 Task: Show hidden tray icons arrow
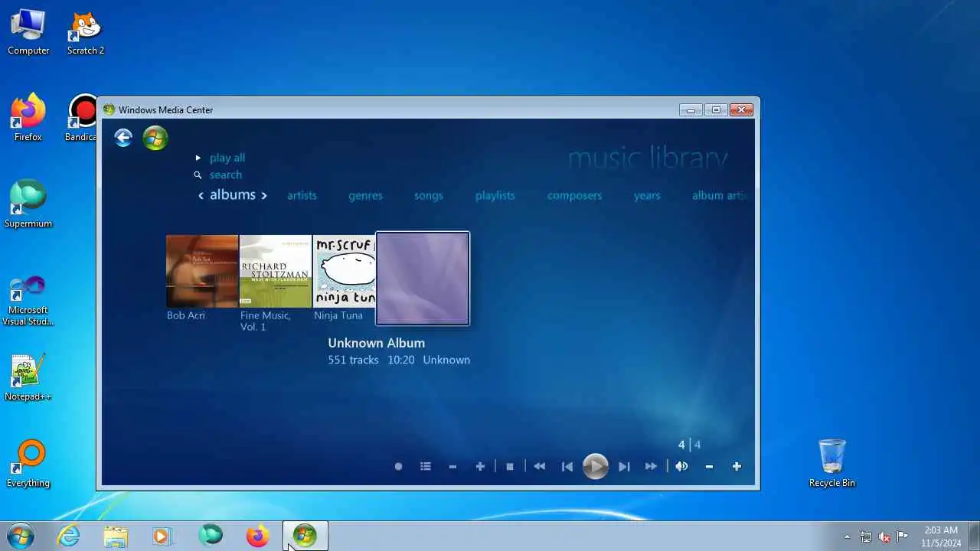847,536
